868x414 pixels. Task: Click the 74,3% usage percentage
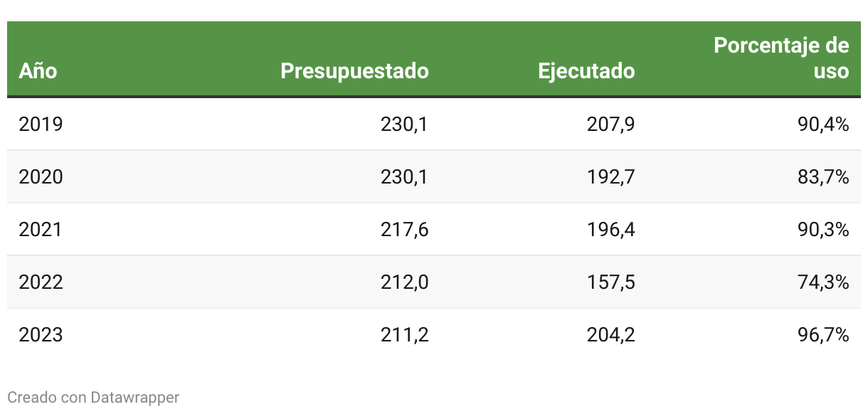tap(823, 282)
